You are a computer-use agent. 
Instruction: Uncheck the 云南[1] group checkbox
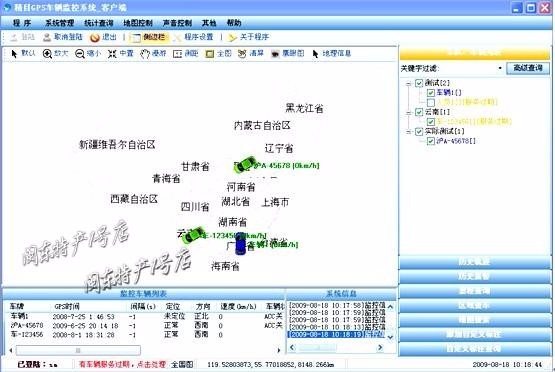pos(419,112)
